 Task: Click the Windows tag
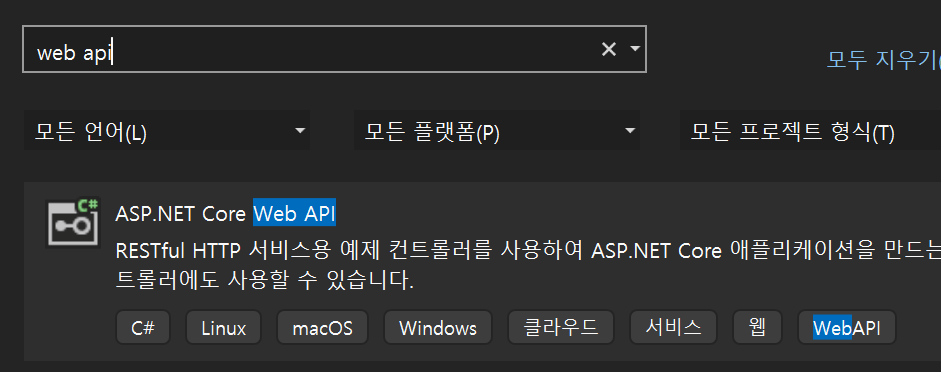pos(438,328)
